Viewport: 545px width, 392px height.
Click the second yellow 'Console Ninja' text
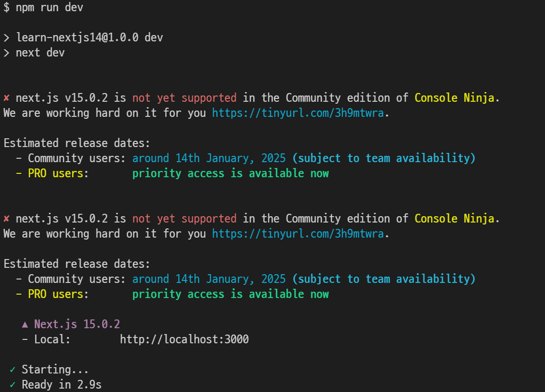[x=454, y=219]
